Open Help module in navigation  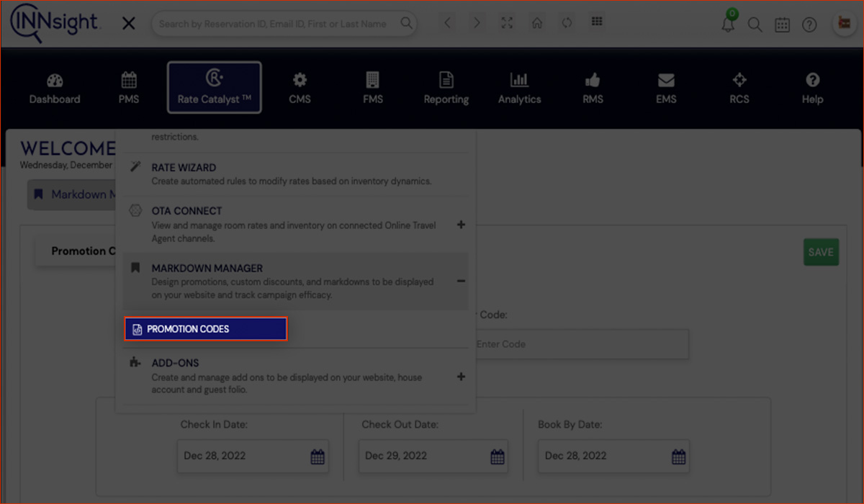click(812, 88)
